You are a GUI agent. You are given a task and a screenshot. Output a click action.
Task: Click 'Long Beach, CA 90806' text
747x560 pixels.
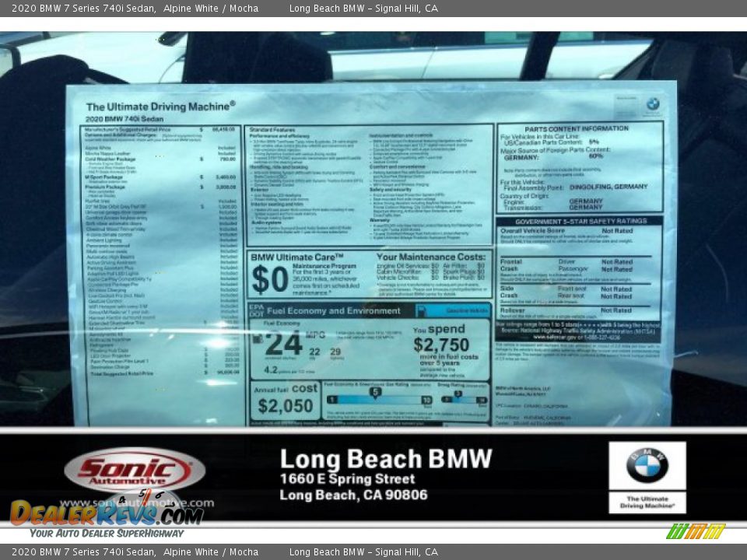point(353,495)
